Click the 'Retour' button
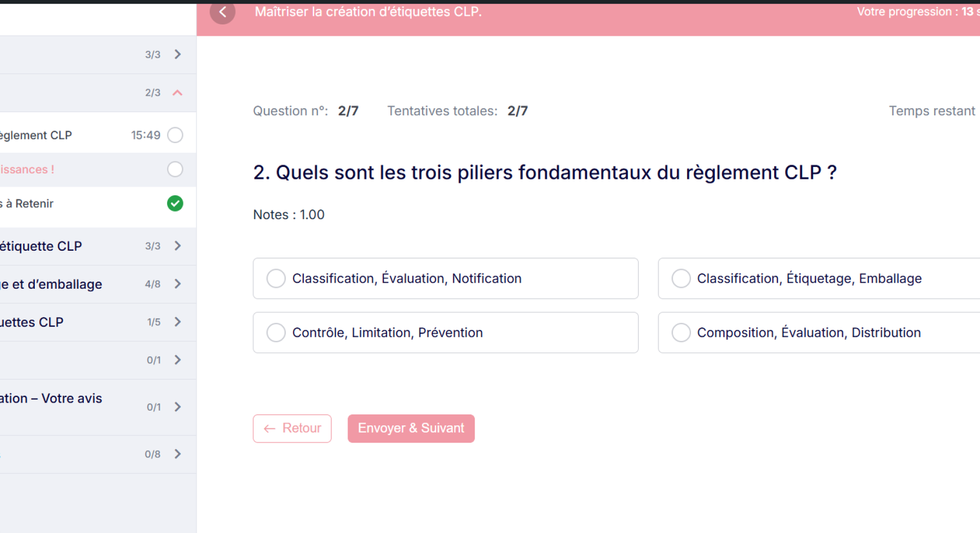Image resolution: width=980 pixels, height=533 pixels. (292, 428)
